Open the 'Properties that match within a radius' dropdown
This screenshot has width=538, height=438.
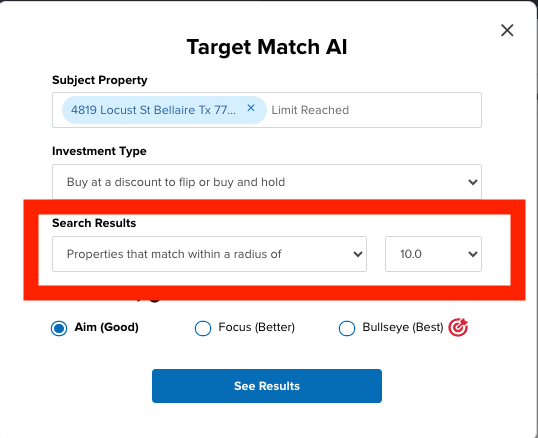point(209,254)
